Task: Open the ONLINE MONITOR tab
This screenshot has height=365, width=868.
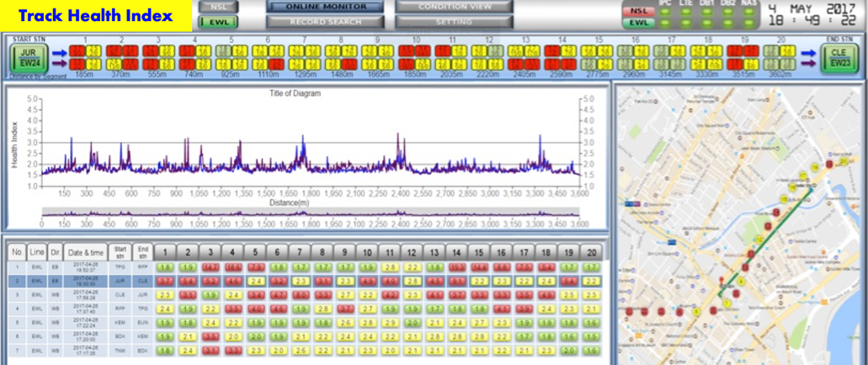Action: coord(326,7)
